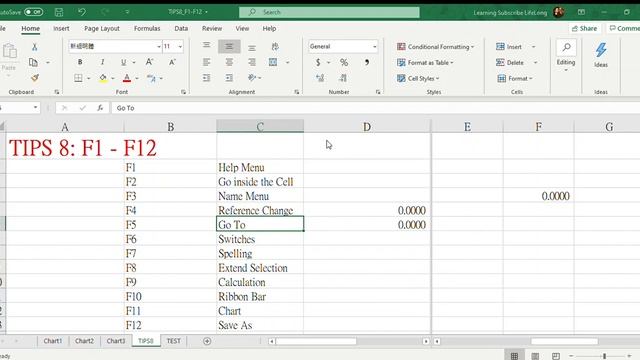Screen dimensions: 640x360
Task: Click the Search box in title bar
Action: pos(329,12)
